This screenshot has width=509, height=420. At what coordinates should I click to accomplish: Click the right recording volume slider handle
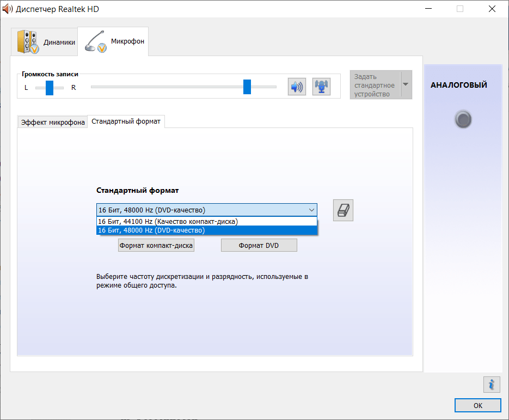coord(247,87)
